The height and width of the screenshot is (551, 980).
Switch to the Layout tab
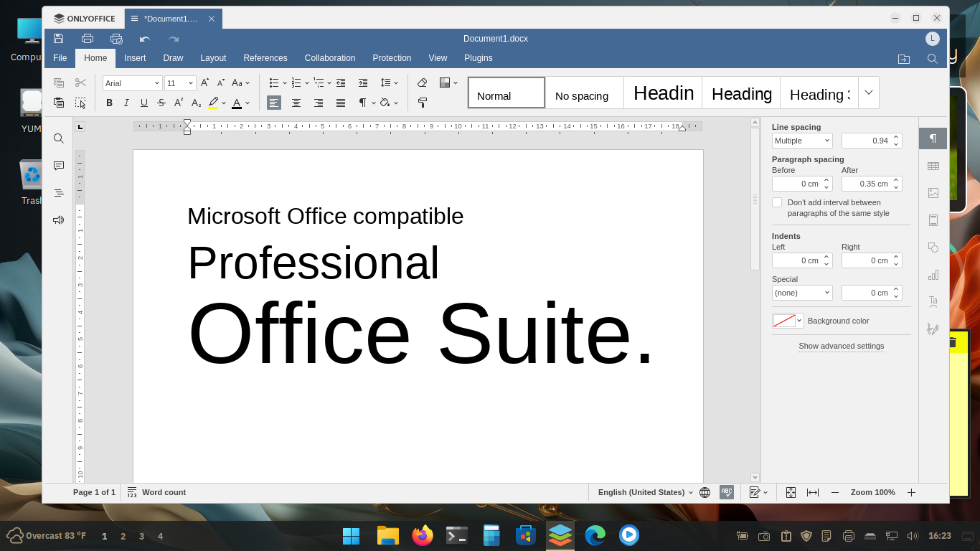(x=213, y=58)
